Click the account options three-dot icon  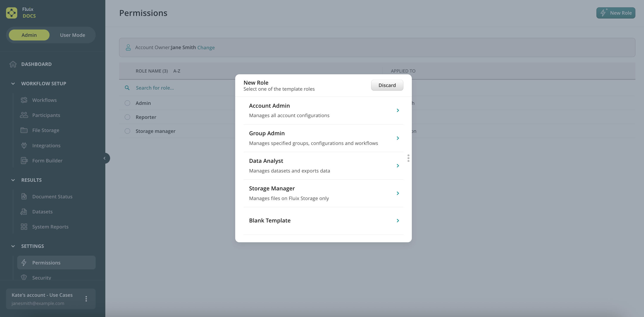[x=86, y=299]
